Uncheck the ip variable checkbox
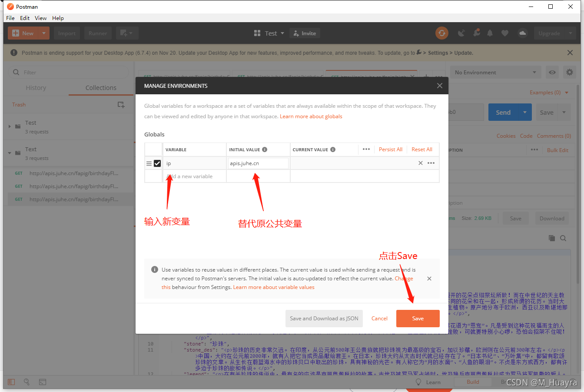This screenshot has width=584, height=392. tap(157, 163)
